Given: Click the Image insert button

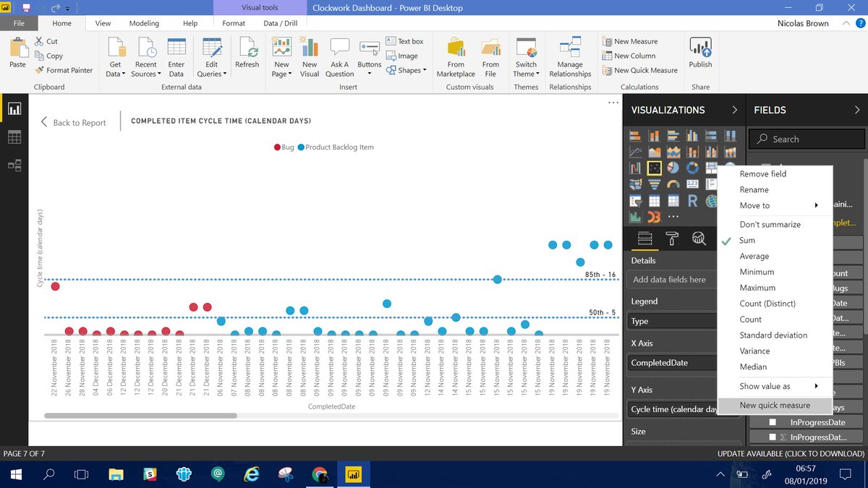Looking at the screenshot, I should (402, 56).
